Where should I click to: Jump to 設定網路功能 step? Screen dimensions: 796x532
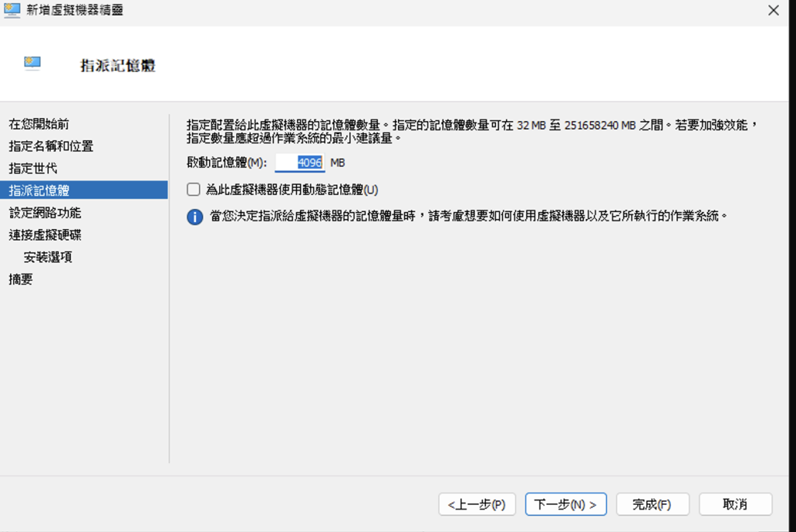(44, 213)
